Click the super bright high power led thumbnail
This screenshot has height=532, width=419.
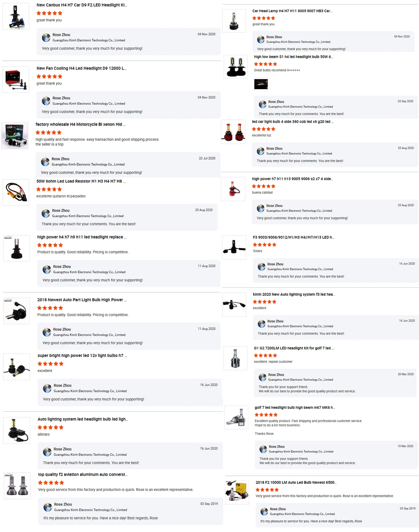17,367
